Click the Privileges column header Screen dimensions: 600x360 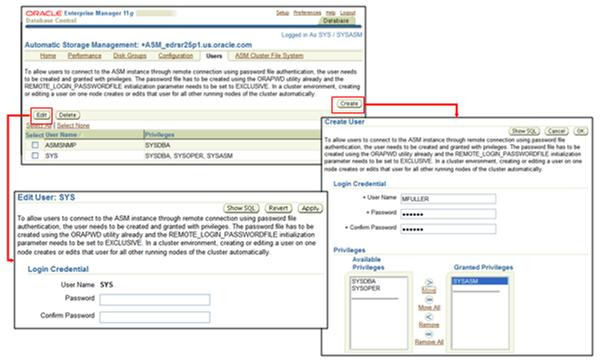click(x=160, y=135)
